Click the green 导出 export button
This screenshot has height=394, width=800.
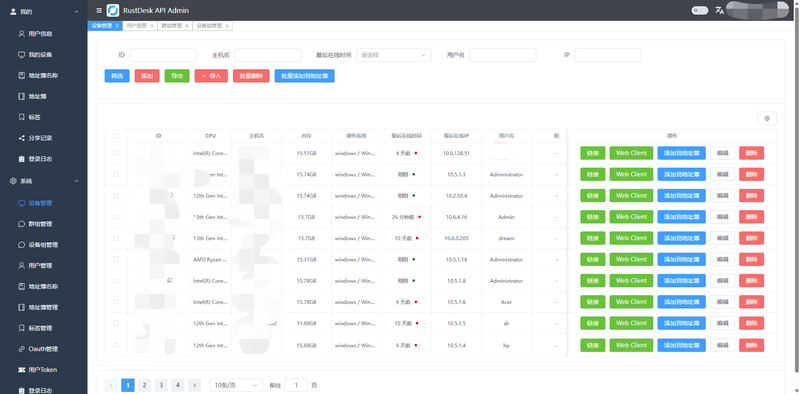tap(177, 76)
